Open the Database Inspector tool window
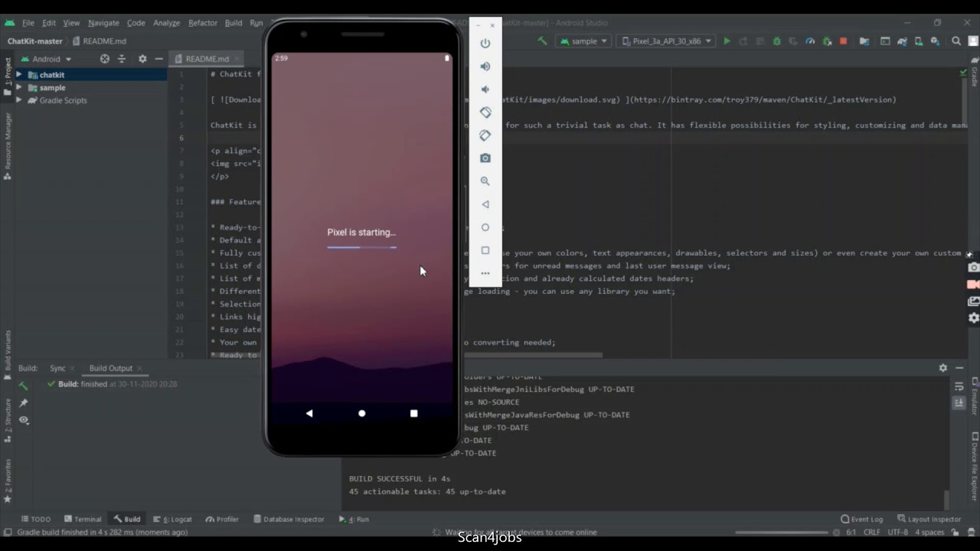Screen dimensions: 980x551 pos(289,519)
